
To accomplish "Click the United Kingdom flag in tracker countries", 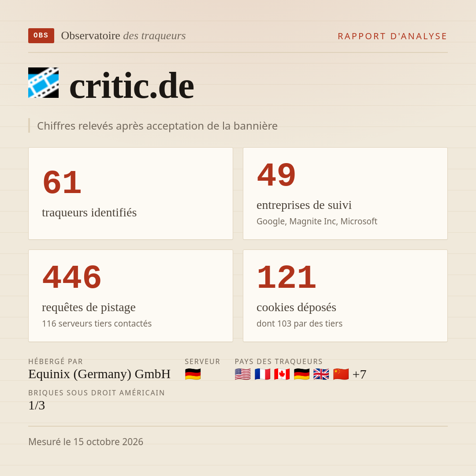I will [x=321, y=374].
